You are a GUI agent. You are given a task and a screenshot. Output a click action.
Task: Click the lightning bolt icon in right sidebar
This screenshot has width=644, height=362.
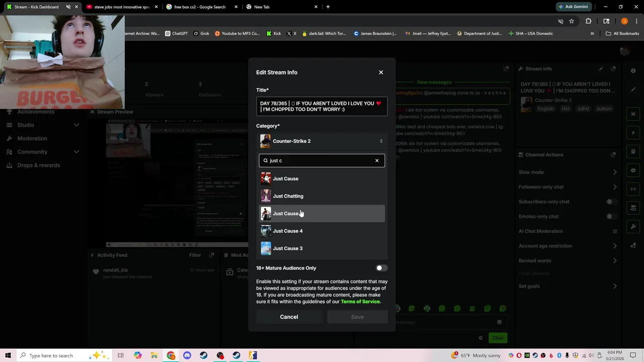[633, 133]
